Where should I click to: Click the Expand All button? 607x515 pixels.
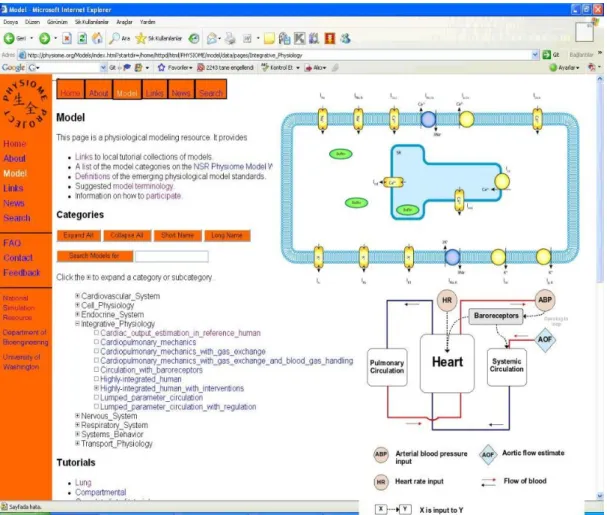click(79, 235)
